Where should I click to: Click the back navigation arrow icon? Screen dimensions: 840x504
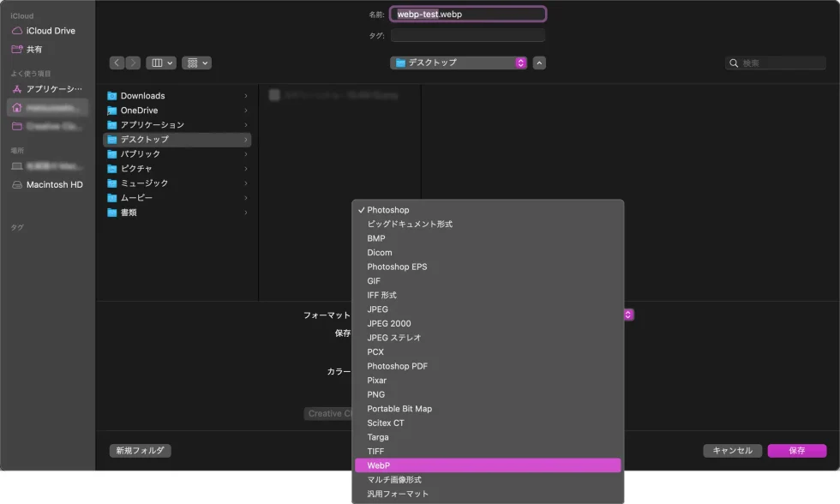[117, 63]
